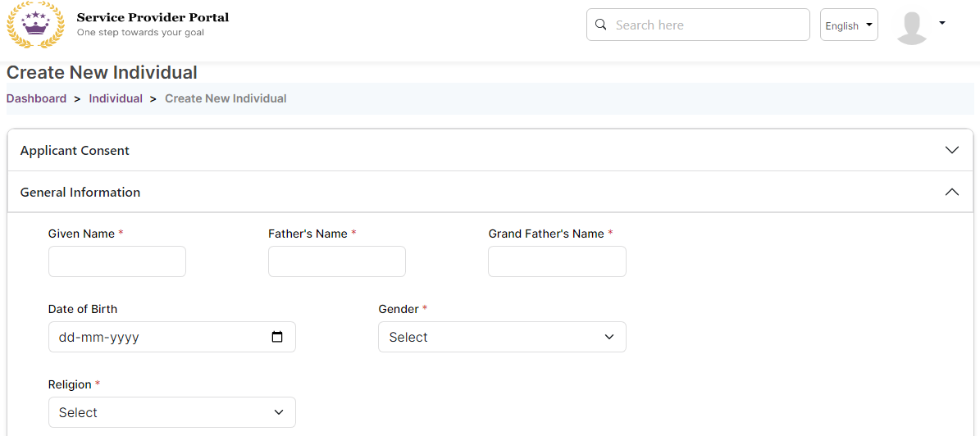Click the Search here input field
Screen dimensions: 980x436
pos(705,25)
